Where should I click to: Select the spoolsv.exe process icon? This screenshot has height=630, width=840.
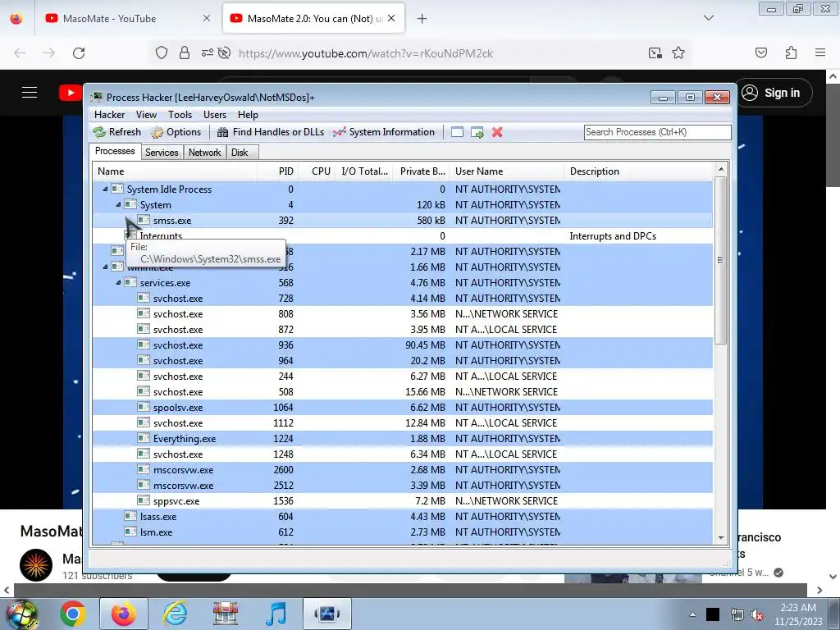144,407
